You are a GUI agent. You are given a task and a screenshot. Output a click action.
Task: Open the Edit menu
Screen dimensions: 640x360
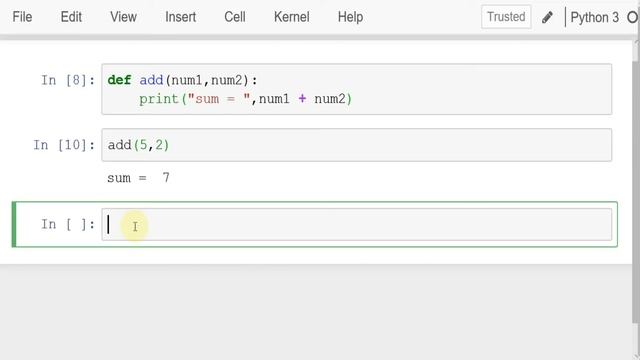(71, 17)
